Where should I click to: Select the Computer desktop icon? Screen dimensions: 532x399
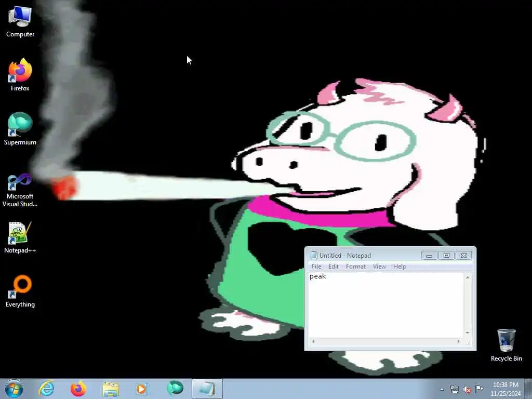[20, 21]
